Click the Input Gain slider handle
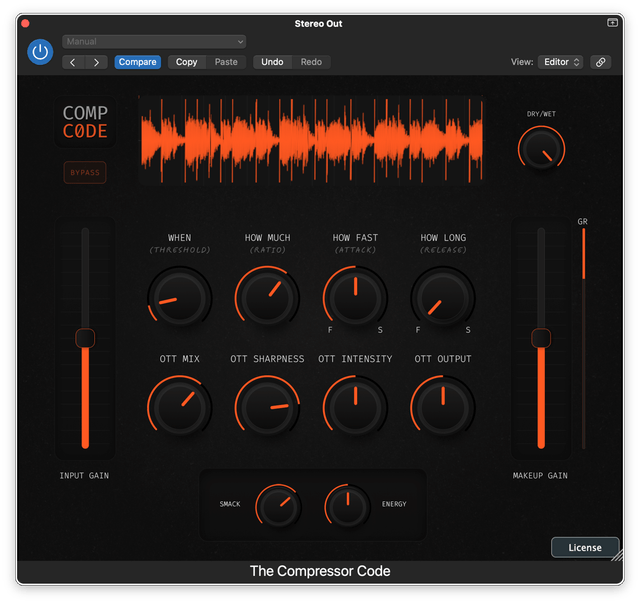The height and width of the screenshot is (604, 640). (x=85, y=338)
